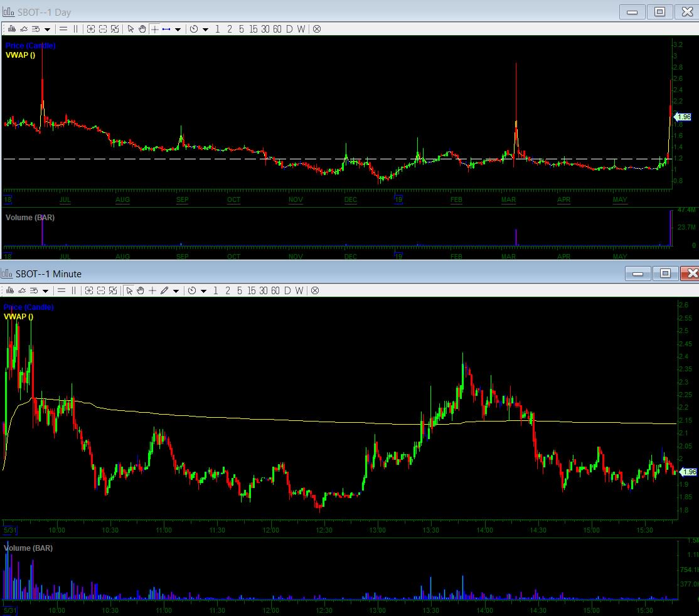
Task: Switch 1 Day chart to 15 minute interval
Action: point(253,29)
